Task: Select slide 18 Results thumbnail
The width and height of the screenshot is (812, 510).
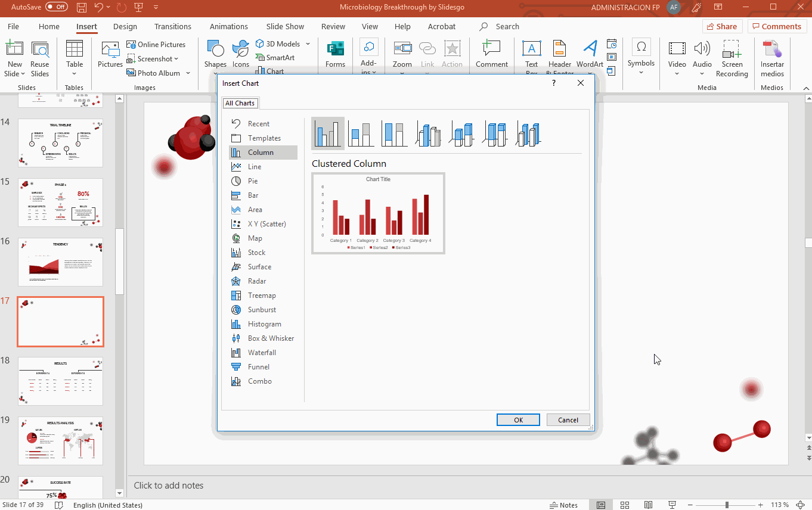Action: click(x=61, y=381)
